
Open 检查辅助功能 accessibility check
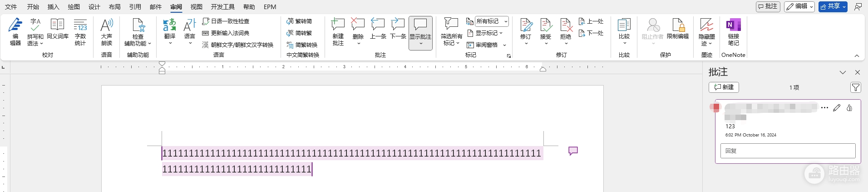138,32
